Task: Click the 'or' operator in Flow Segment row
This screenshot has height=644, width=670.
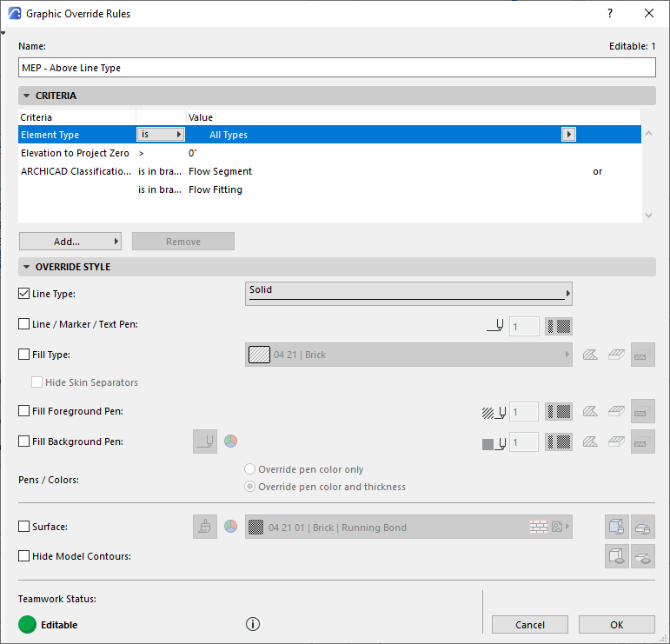Action: tap(597, 171)
